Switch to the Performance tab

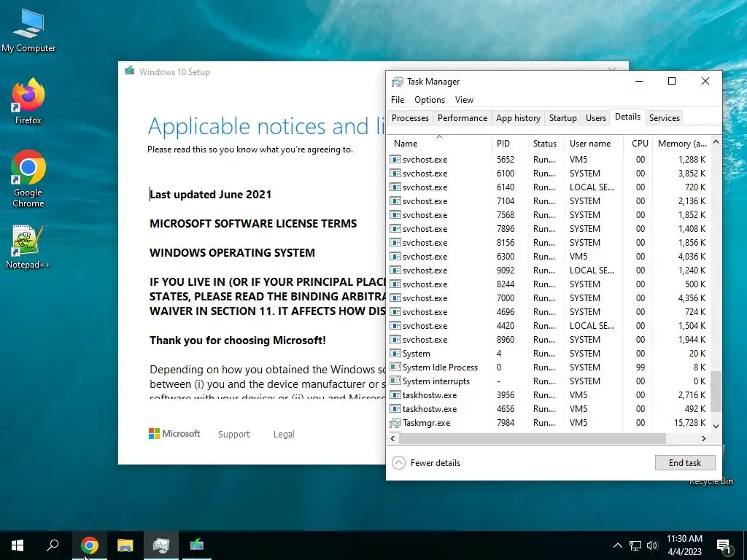pyautogui.click(x=462, y=118)
